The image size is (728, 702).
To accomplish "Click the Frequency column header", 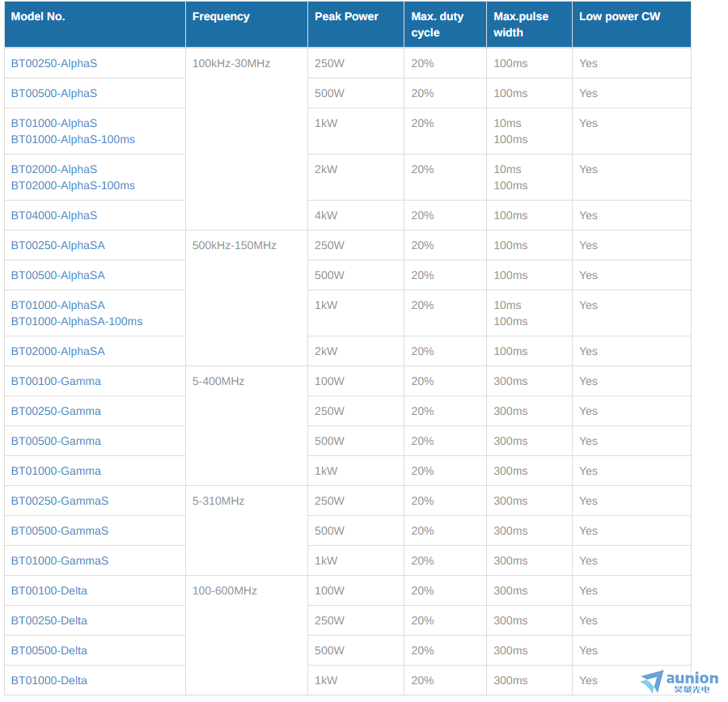I will click(247, 24).
